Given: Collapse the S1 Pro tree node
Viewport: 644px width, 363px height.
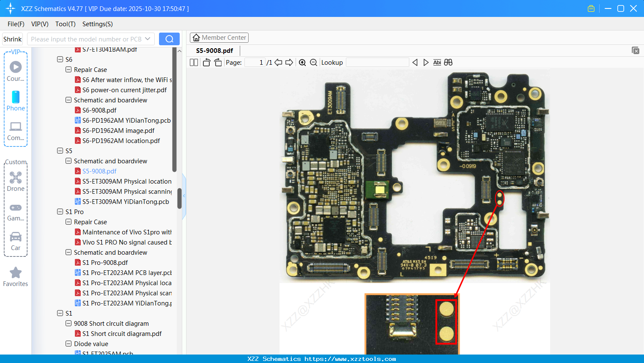Looking at the screenshot, I should point(60,212).
